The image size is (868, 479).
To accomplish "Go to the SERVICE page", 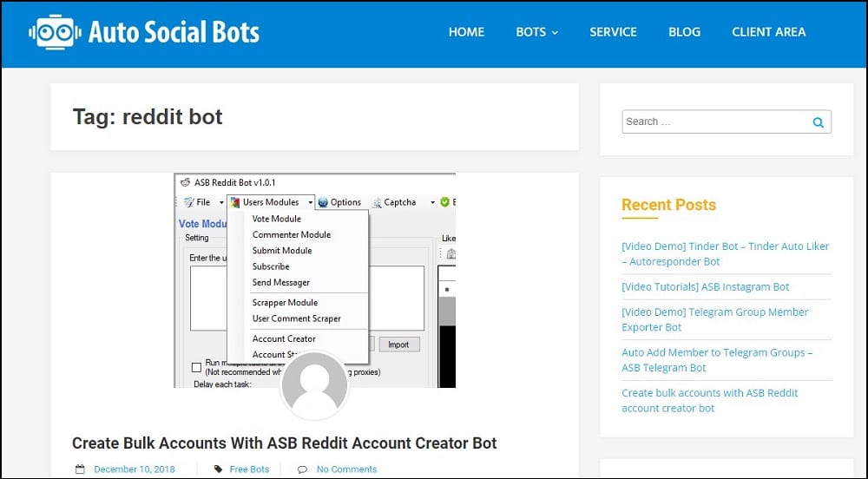I will point(613,32).
